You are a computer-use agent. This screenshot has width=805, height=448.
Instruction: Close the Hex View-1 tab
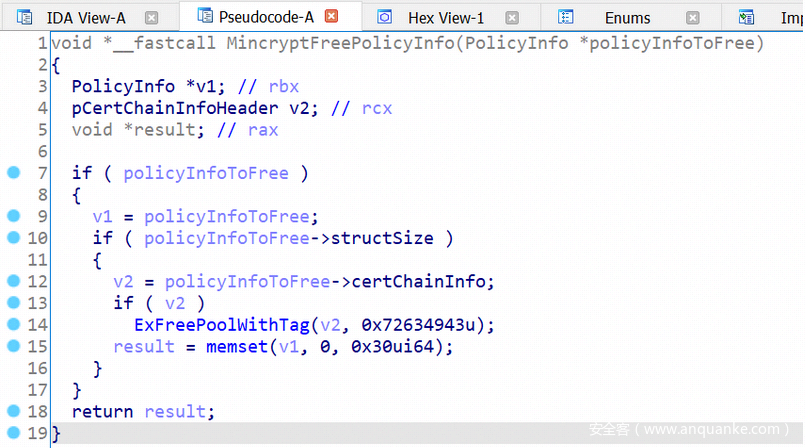coord(512,18)
